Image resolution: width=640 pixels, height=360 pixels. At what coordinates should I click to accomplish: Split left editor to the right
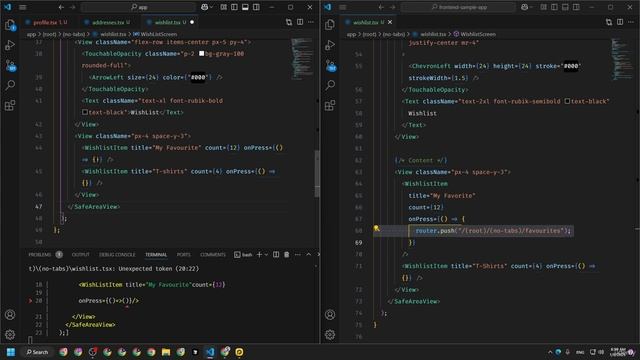[x=300, y=22]
